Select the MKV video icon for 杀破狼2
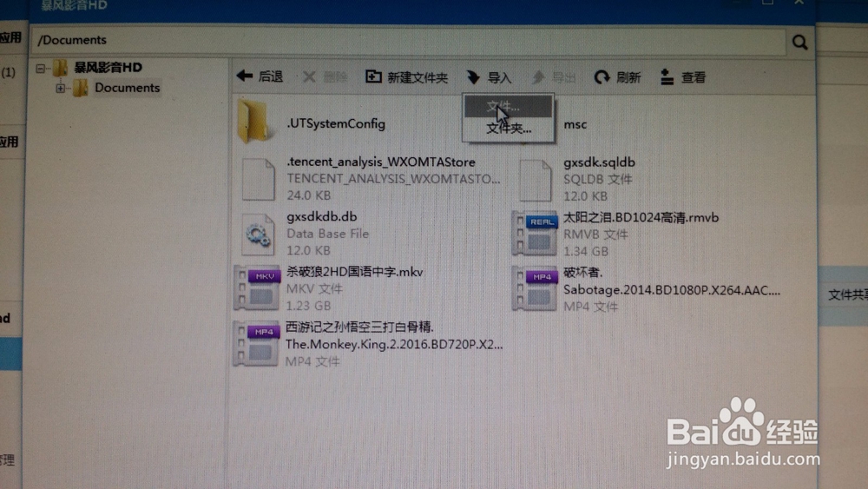Viewport: 868px width, 489px height. coord(256,288)
